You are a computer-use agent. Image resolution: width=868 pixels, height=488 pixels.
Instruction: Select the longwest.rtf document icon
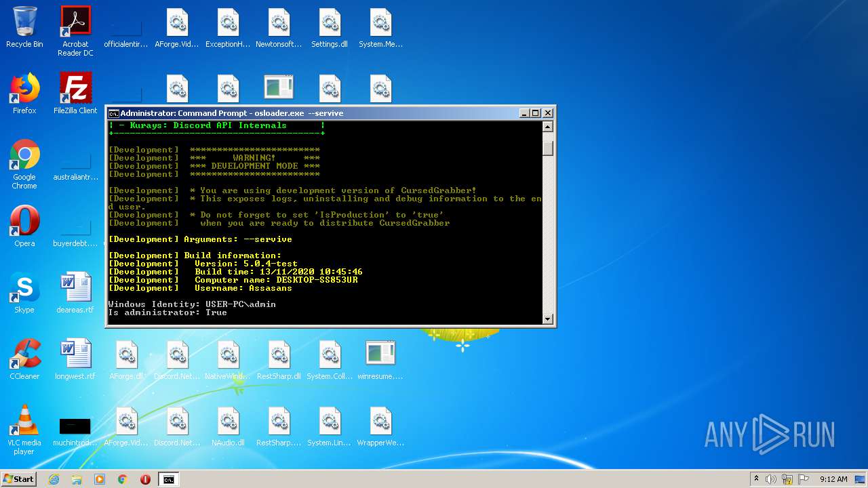[75, 360]
